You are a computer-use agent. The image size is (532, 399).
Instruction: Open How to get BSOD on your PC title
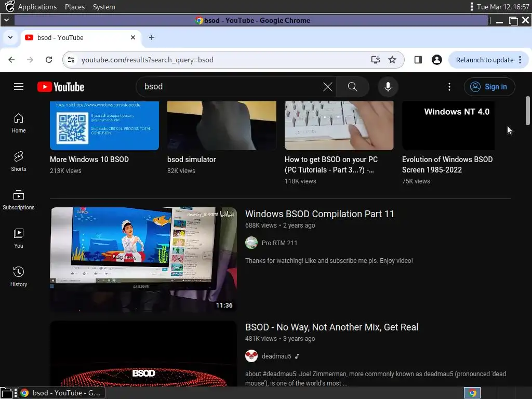point(331,165)
